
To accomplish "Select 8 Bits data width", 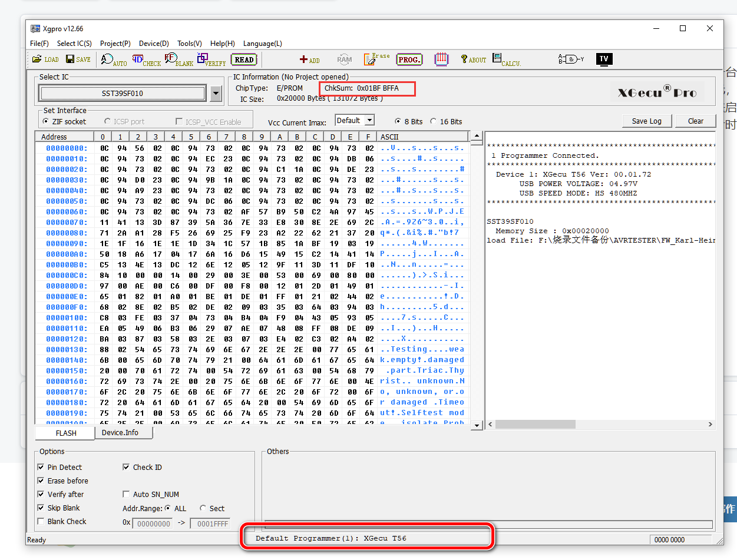I will tap(408, 121).
